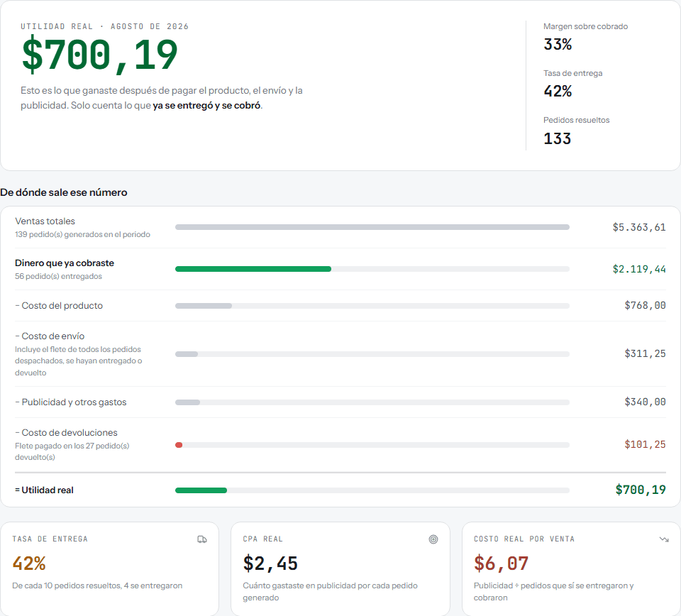Select the "– Costo de devoluciones" label
Viewport: 681px width, 616px height.
coord(67,432)
